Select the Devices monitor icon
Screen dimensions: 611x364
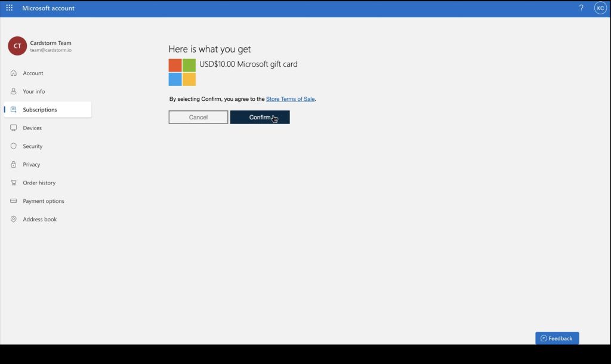[x=13, y=128]
